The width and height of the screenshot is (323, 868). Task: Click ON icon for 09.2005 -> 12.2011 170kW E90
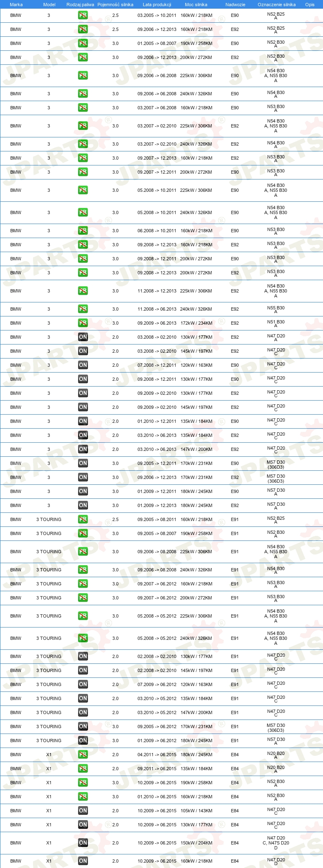(x=83, y=463)
